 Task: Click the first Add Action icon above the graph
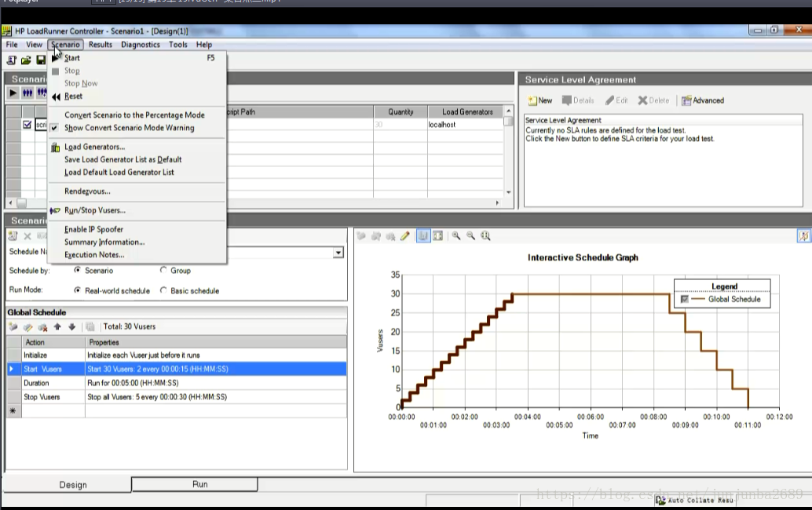tap(361, 236)
